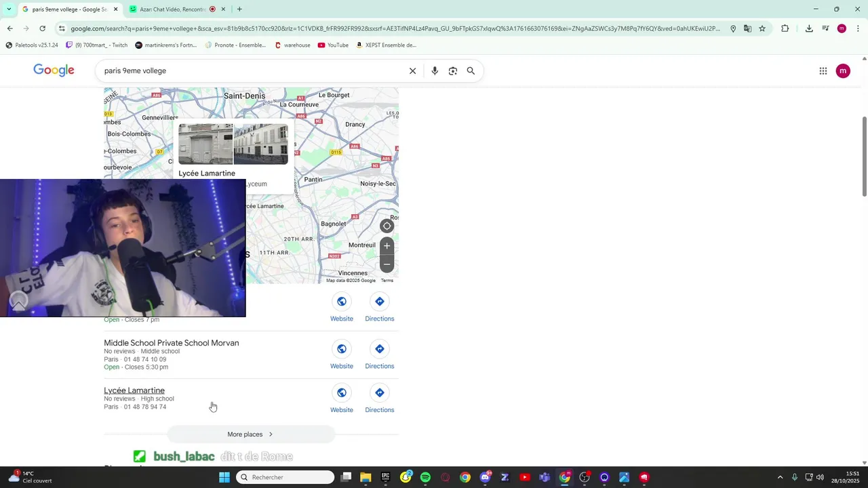Open File Explorer from taskbar
The image size is (868, 488).
click(x=366, y=477)
